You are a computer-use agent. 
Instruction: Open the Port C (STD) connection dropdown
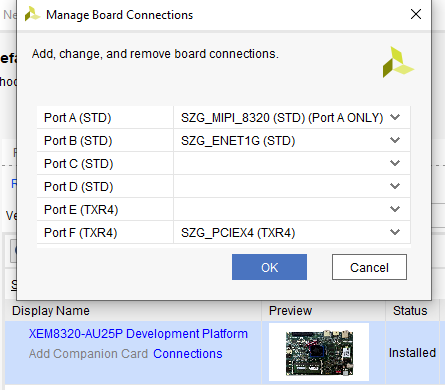click(395, 163)
